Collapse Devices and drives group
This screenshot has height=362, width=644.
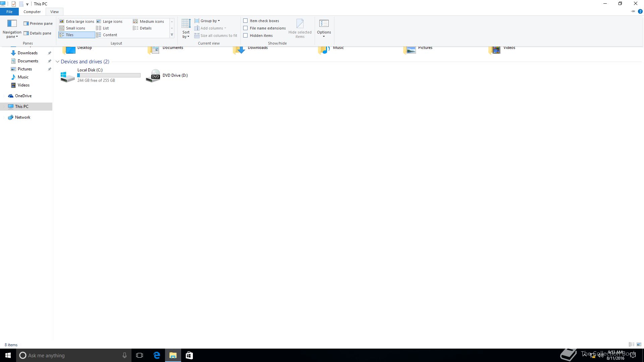pyautogui.click(x=57, y=62)
